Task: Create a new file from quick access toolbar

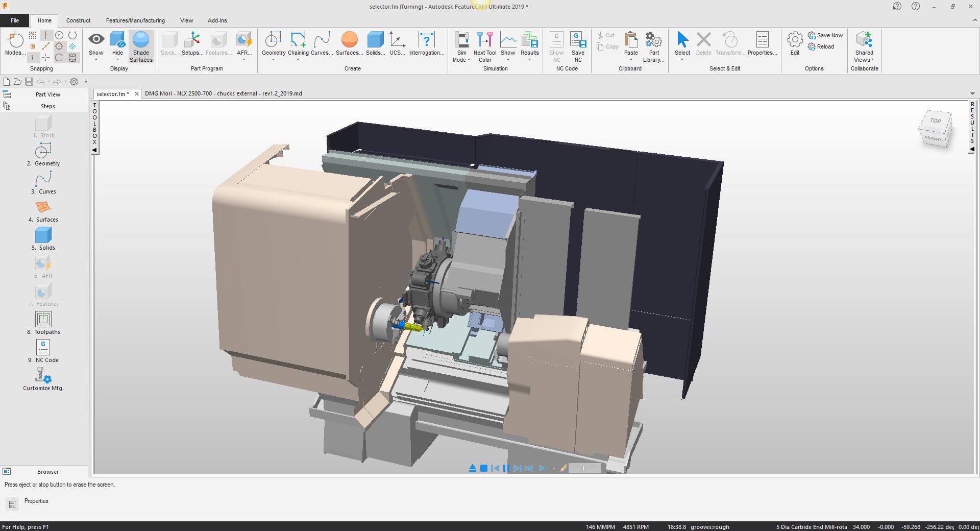Action: click(7, 82)
